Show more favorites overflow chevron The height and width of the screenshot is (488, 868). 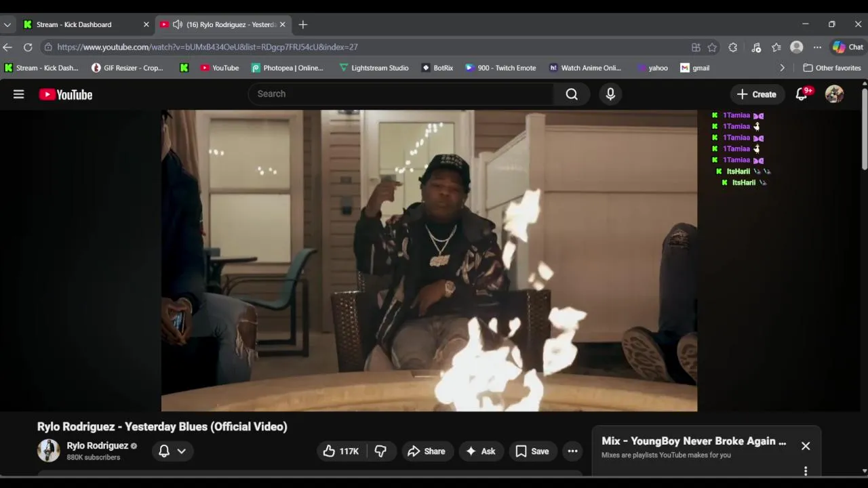point(782,68)
